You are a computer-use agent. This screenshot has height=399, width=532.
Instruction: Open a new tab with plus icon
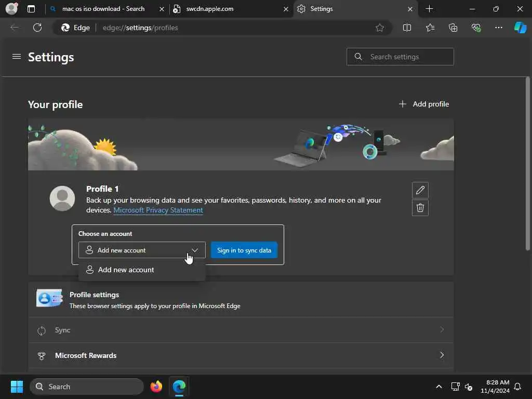[429, 9]
